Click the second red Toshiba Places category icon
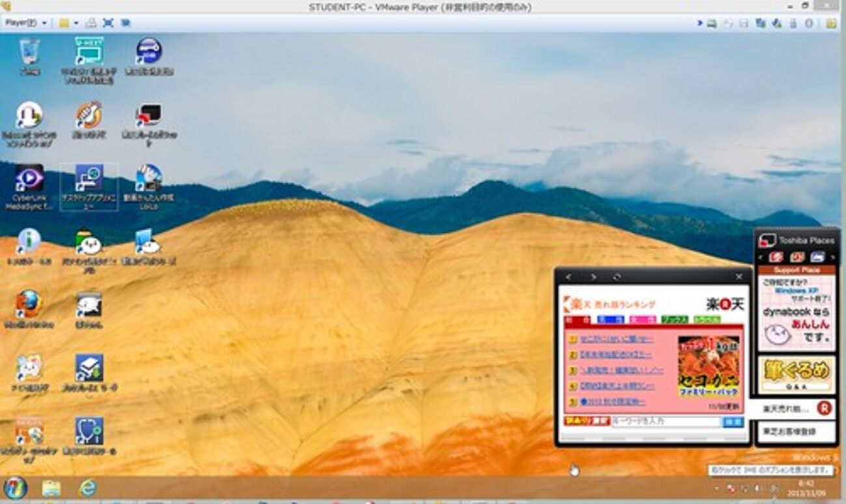Viewport: 846px width, 504px height. point(797,258)
